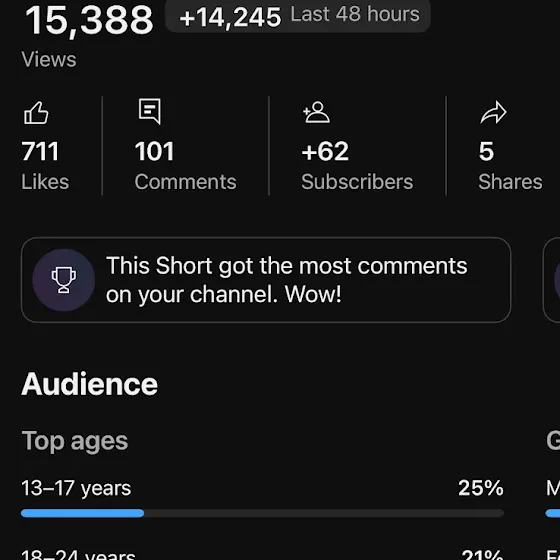This screenshot has width=560, height=560.
Task: Select the 15,388 Views total
Action: tap(89, 20)
